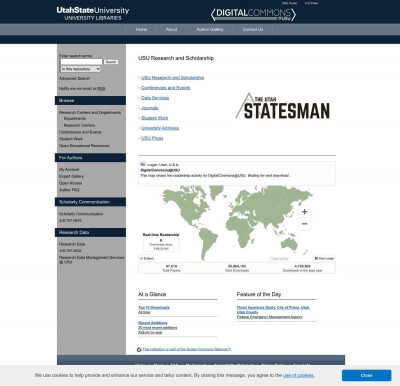Viewport: 400px width, 386px height.
Task: Open Conferences and Events in sidebar
Action: click(80, 132)
